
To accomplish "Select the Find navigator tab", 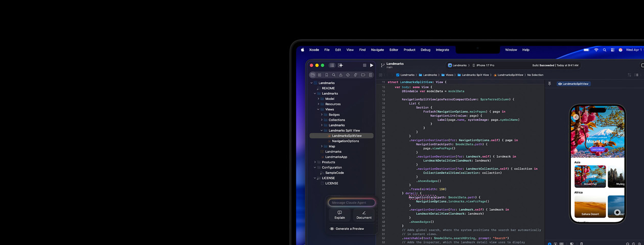I will [x=334, y=75].
